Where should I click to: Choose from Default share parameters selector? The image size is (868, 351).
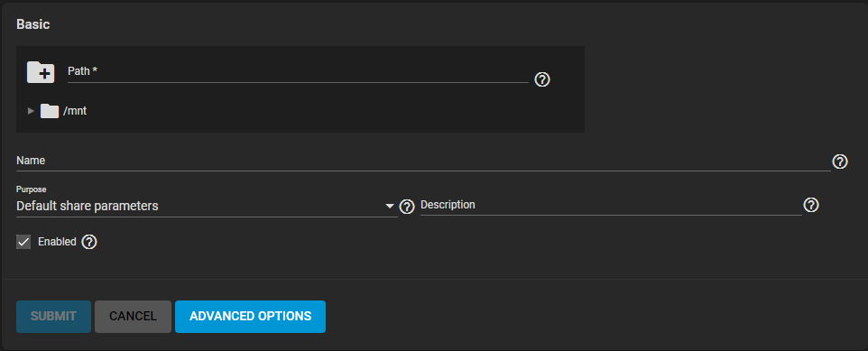(x=207, y=206)
